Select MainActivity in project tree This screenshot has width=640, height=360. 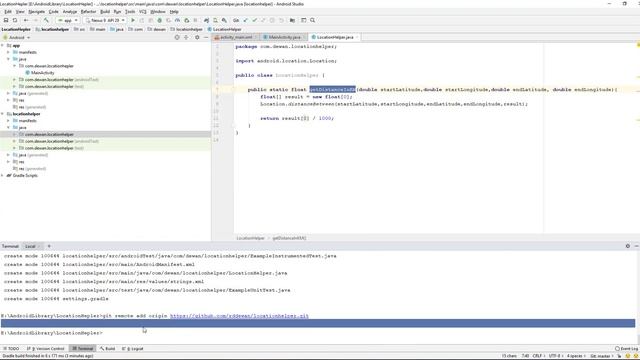click(40, 73)
